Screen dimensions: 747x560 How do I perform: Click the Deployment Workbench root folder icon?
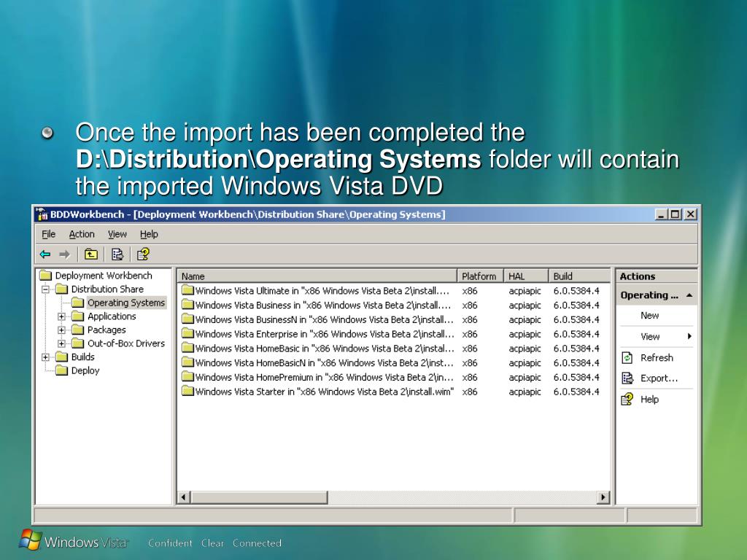click(x=45, y=275)
